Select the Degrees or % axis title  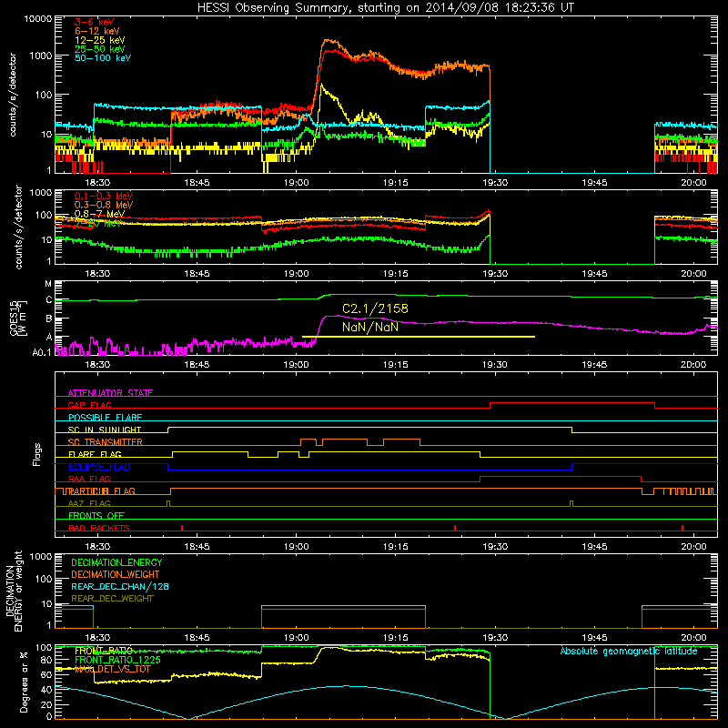click(24, 682)
